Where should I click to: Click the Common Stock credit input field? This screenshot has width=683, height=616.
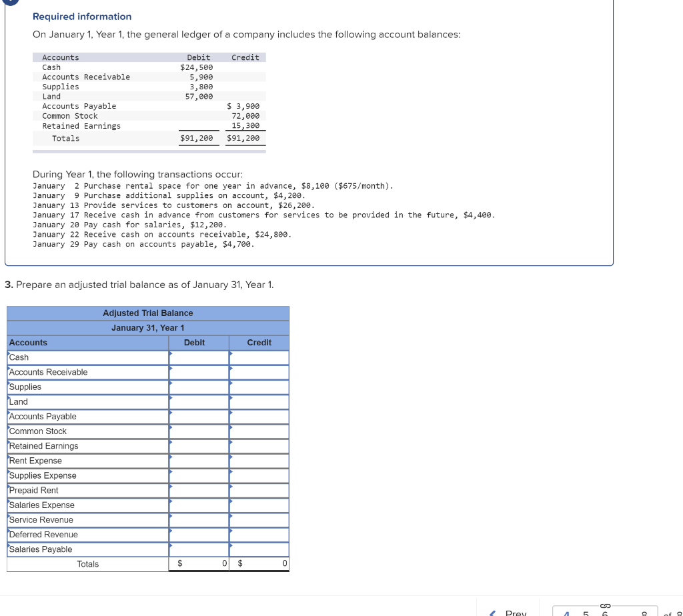click(259, 431)
